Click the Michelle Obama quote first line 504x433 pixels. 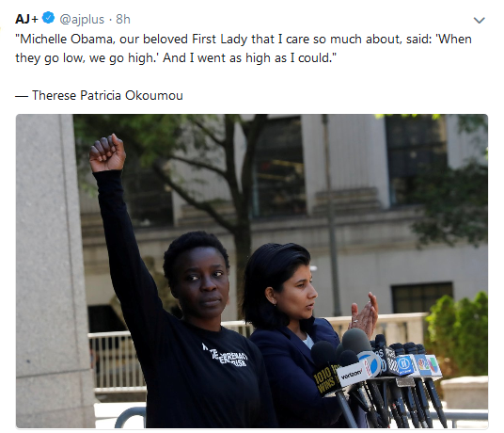click(244, 40)
